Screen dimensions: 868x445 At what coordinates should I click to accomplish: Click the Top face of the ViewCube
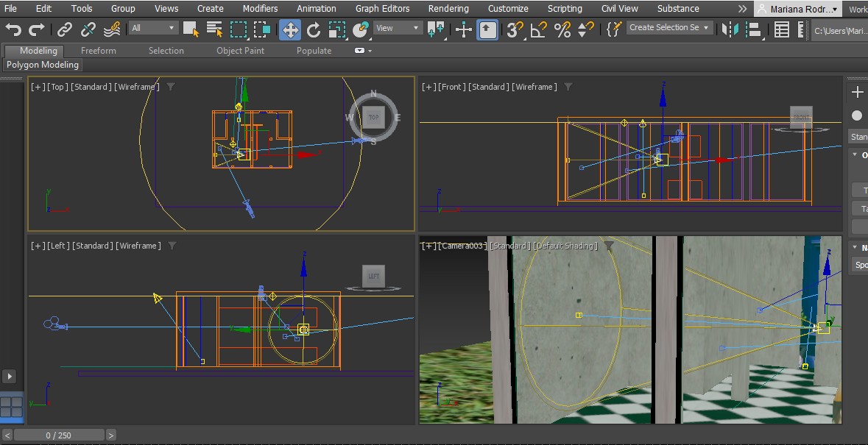point(373,117)
